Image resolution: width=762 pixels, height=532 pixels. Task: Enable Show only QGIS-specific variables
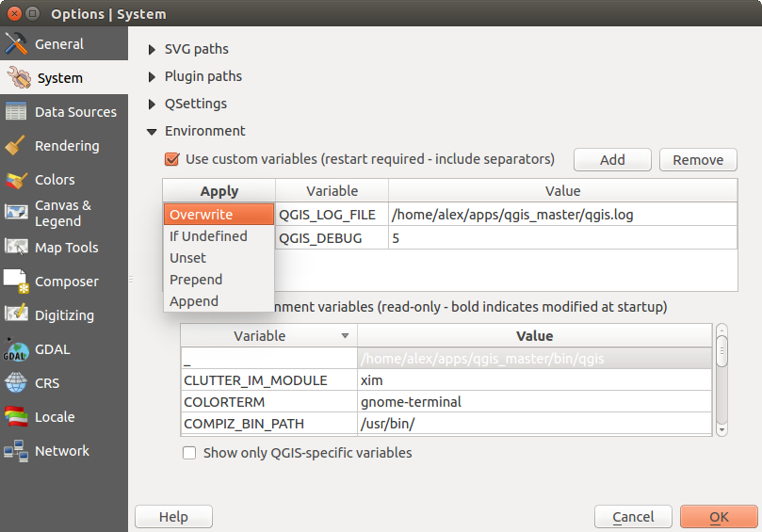point(189,453)
